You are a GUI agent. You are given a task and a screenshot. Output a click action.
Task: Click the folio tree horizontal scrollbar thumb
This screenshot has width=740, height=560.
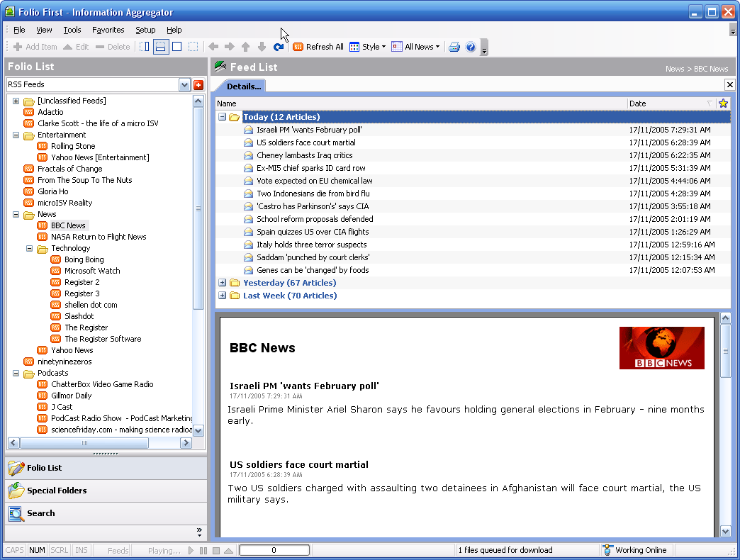point(84,442)
